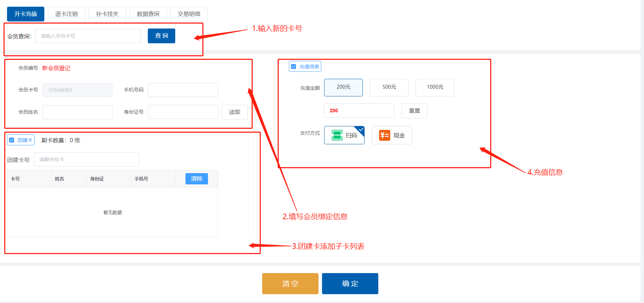Click the 查询 search button
This screenshot has width=644, height=303.
click(x=162, y=36)
